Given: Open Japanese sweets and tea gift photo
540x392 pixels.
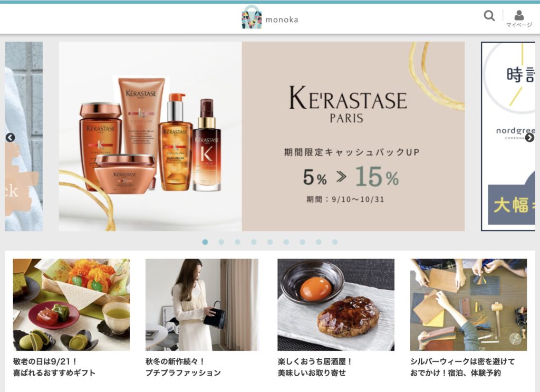Looking at the screenshot, I should pyautogui.click(x=71, y=305).
